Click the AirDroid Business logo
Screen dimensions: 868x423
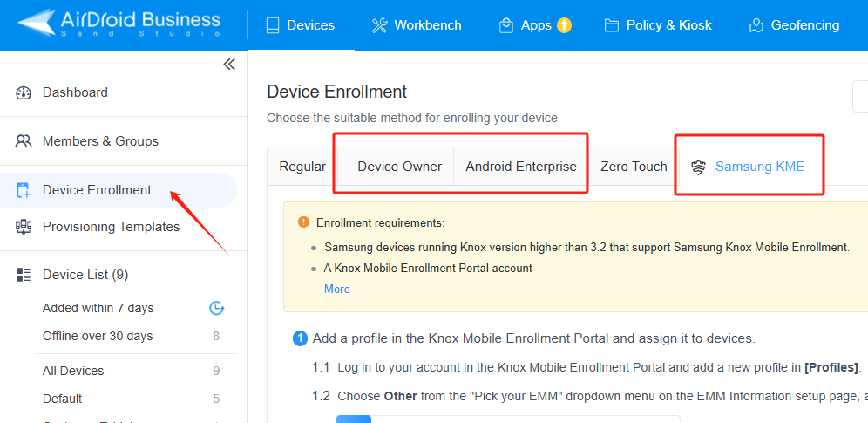119,24
